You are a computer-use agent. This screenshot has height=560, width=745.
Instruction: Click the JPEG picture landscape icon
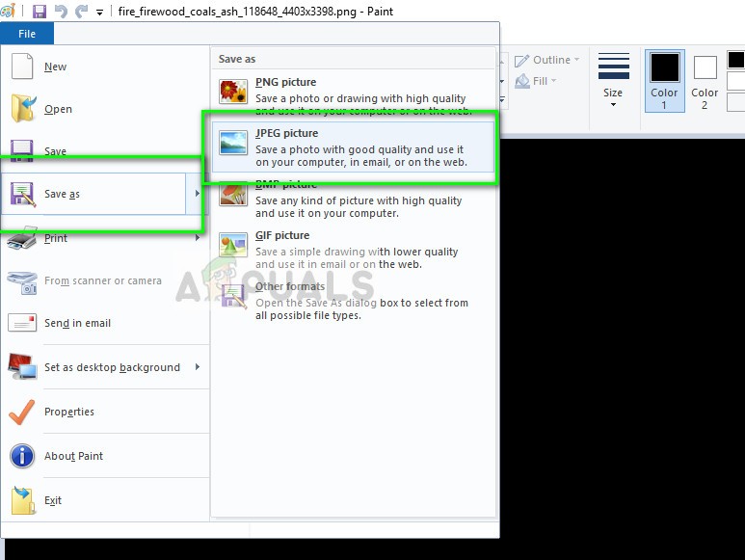(233, 143)
